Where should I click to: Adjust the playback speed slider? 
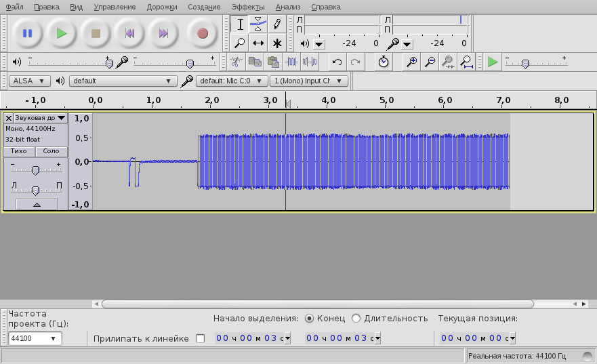point(525,64)
